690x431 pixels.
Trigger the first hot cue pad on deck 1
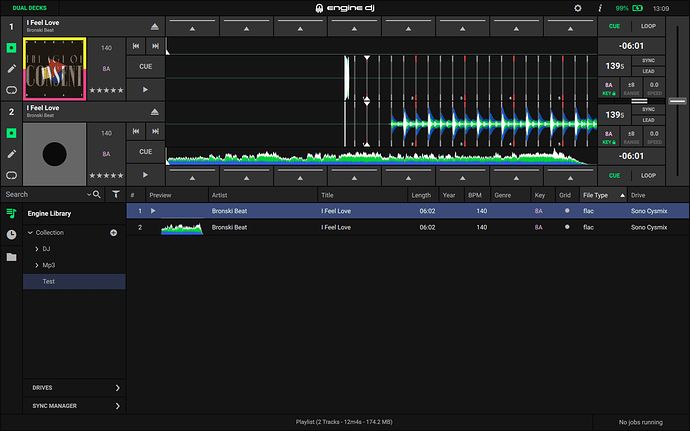click(x=192, y=26)
